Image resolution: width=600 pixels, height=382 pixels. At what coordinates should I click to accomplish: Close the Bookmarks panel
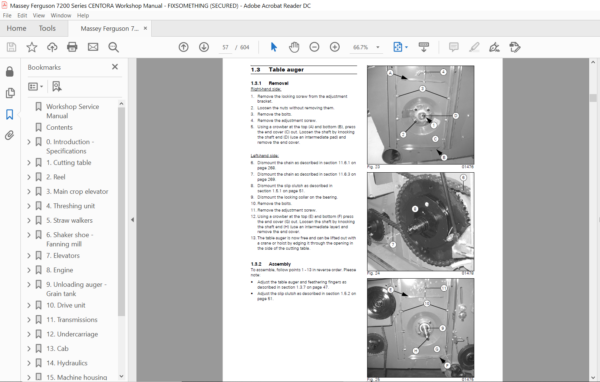[115, 67]
